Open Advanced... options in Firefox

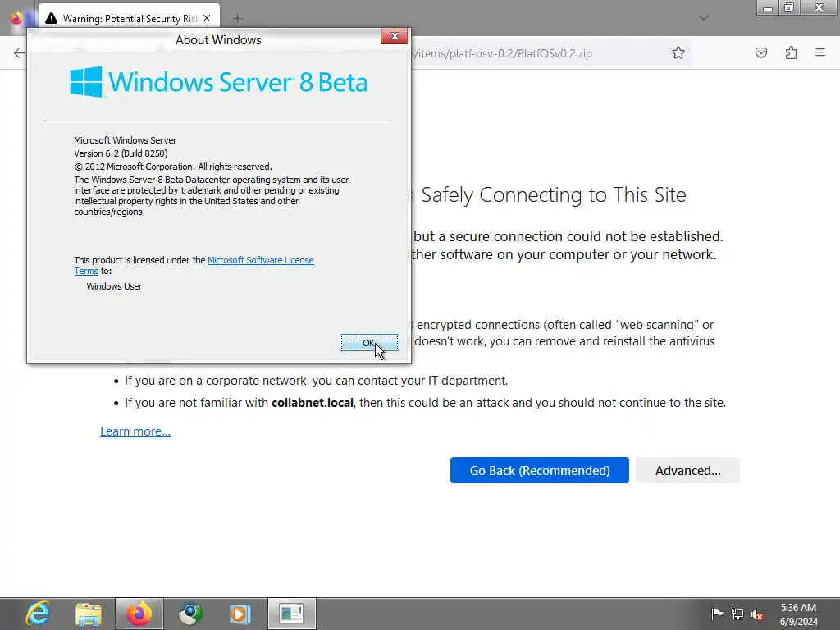[688, 470]
